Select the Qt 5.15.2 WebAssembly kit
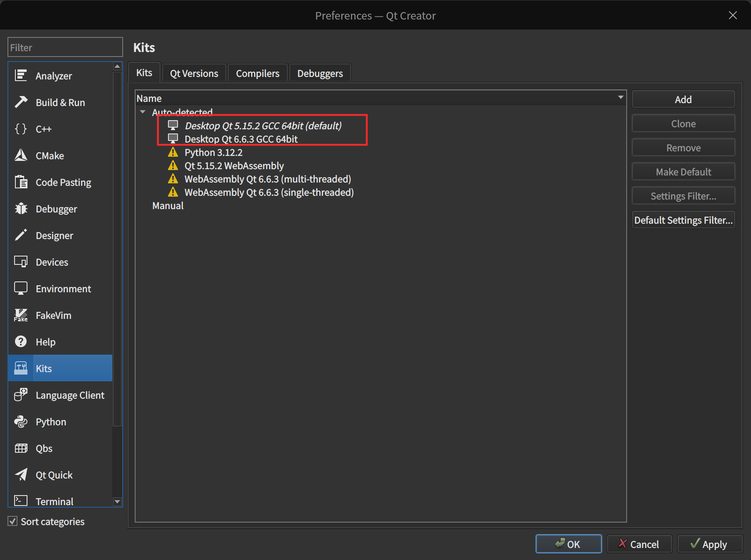 click(x=234, y=165)
